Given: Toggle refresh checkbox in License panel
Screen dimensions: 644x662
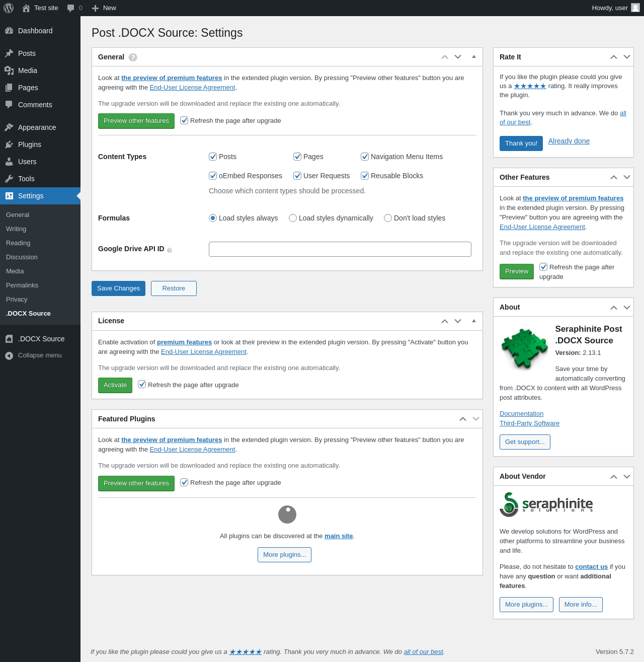Looking at the screenshot, I should [x=142, y=385].
